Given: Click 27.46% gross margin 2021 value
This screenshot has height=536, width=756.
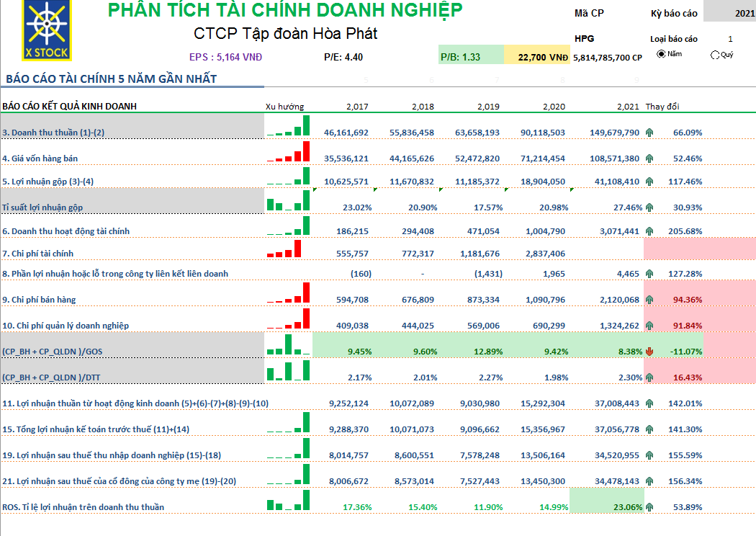Looking at the screenshot, I should click(628, 207).
